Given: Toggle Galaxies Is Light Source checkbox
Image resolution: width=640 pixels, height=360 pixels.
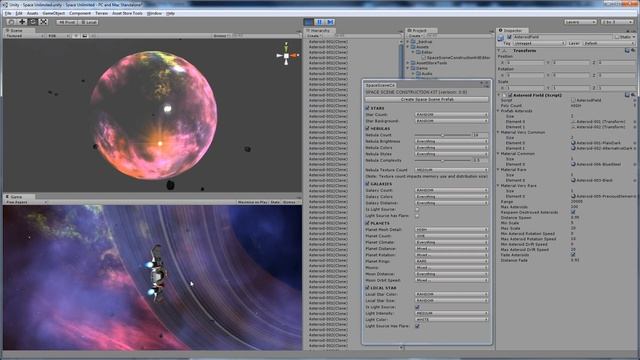Looking at the screenshot, I should tap(417, 209).
